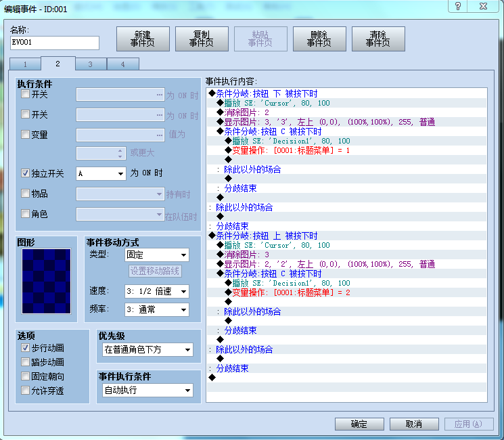
Task: Switch to event page tab 3
Action: 91,64
